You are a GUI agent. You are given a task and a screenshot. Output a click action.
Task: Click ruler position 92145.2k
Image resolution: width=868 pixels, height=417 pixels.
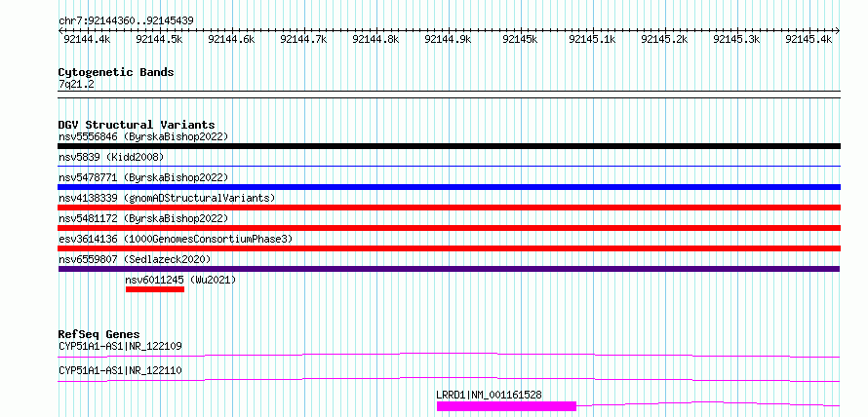pos(664,39)
